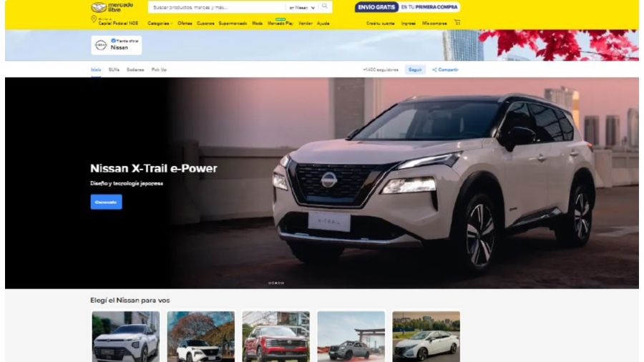
Task: Switch to the Pick Up tab
Action: [159, 70]
